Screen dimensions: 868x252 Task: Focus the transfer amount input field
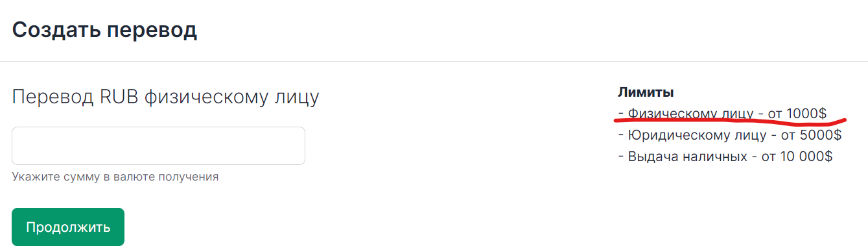[158, 145]
